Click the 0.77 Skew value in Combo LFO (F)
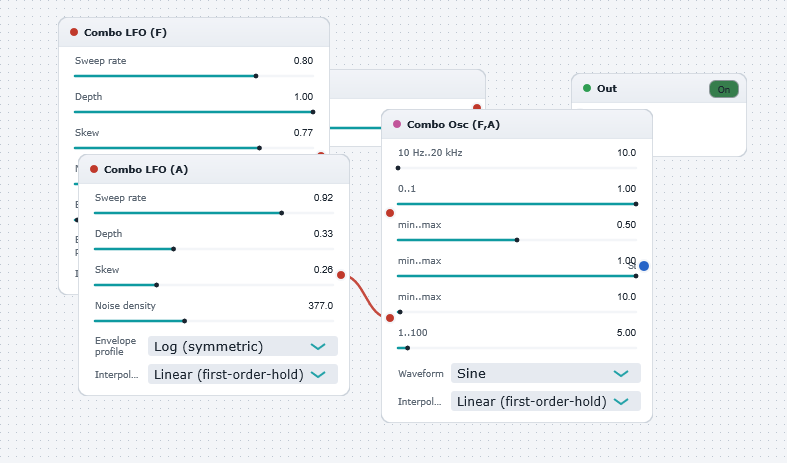 303,133
